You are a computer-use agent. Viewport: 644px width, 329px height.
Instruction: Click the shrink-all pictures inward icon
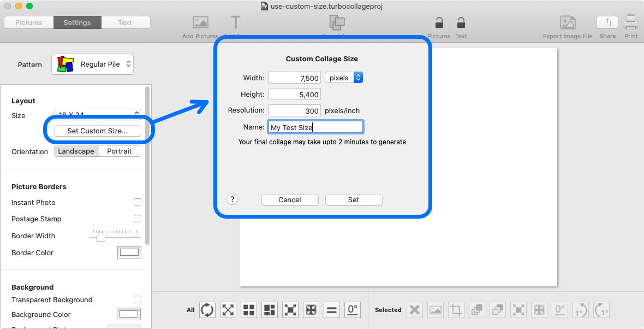pyautogui.click(x=311, y=310)
